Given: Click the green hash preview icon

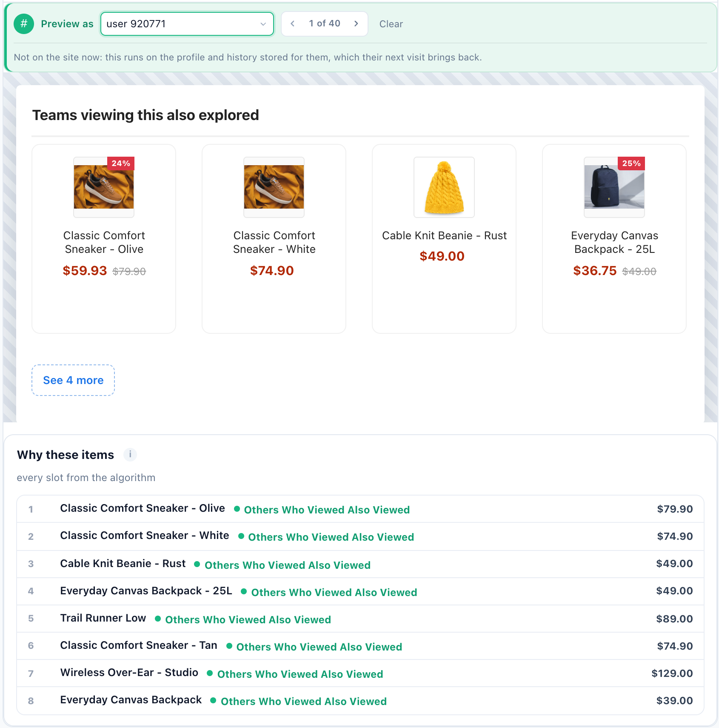Looking at the screenshot, I should 24,24.
